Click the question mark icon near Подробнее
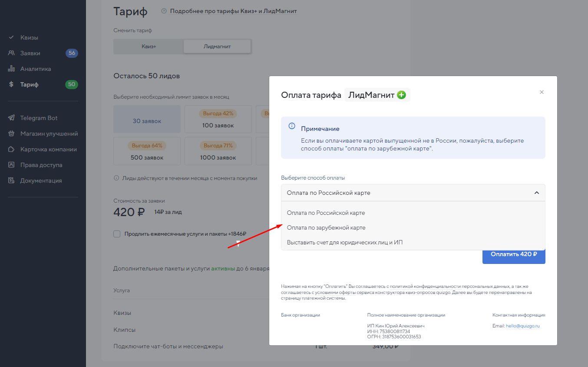The width and height of the screenshot is (588, 367). 164,11
